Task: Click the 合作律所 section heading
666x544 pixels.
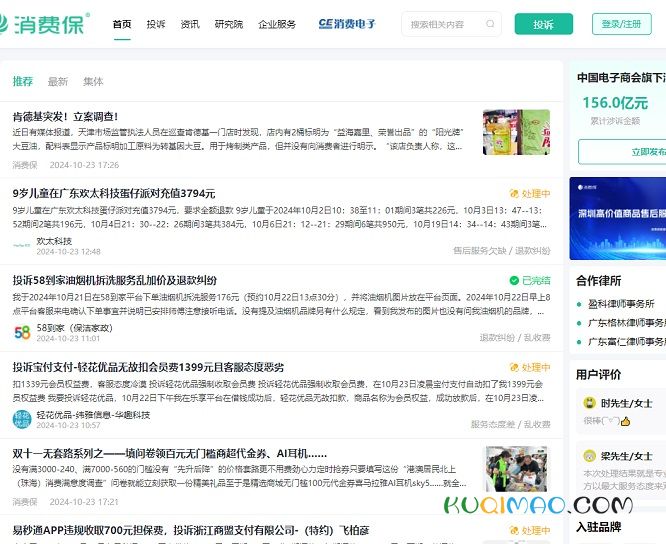Action: pos(598,281)
